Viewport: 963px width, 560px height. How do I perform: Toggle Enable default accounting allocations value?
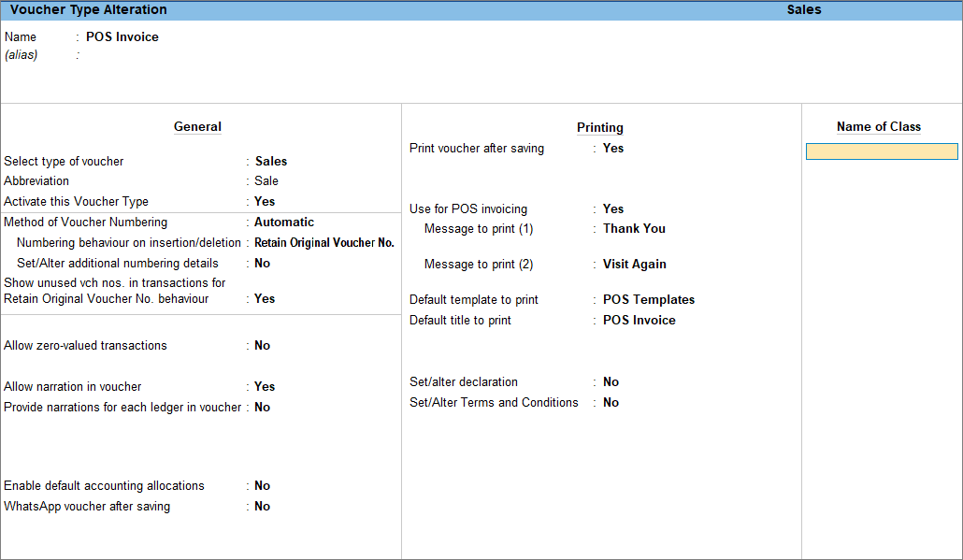pyautogui.click(x=262, y=486)
